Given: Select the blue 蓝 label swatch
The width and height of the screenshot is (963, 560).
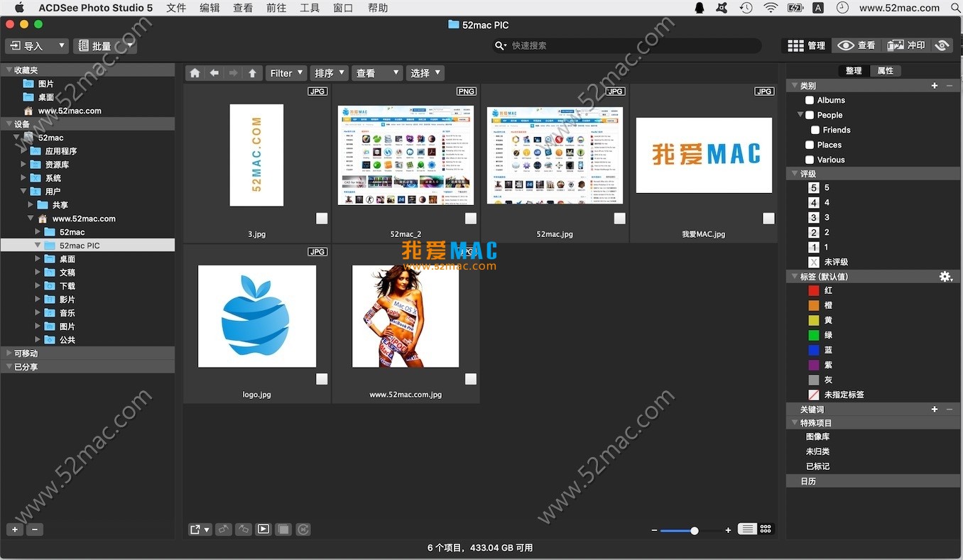Looking at the screenshot, I should [814, 350].
